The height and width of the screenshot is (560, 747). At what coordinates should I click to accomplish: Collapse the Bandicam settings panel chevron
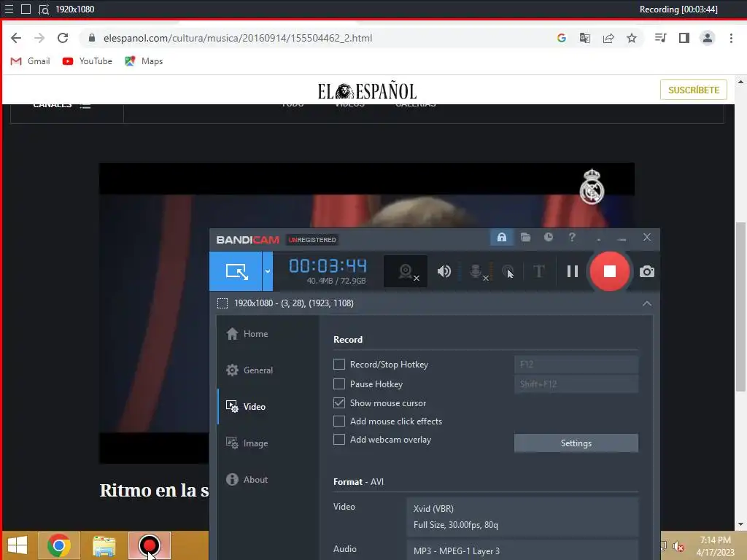[647, 303]
